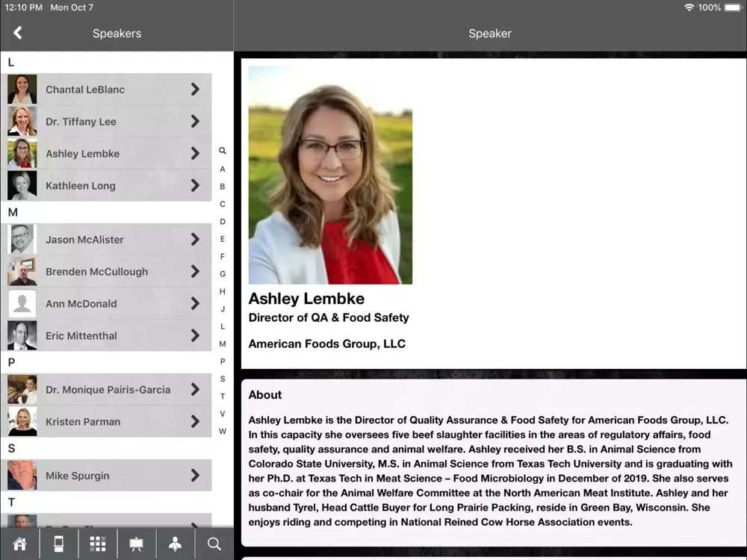Open chevron for Eric Mittenthal
Image resolution: width=747 pixels, height=560 pixels.
coord(195,336)
